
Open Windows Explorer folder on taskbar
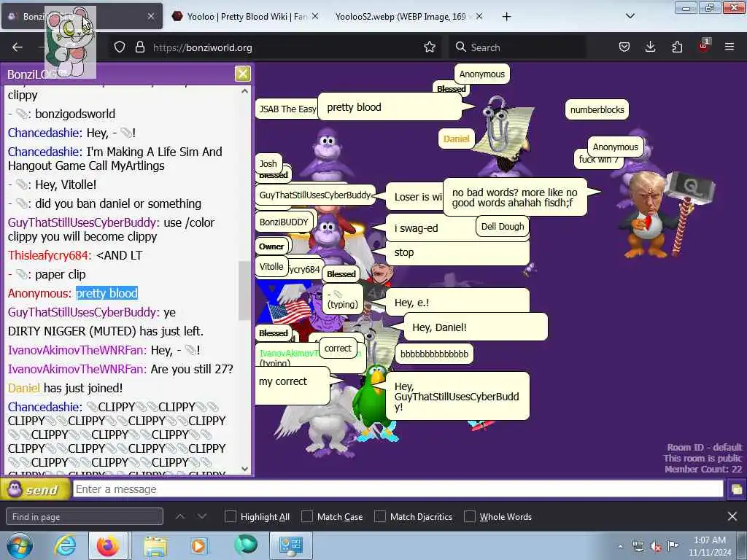[156, 545]
